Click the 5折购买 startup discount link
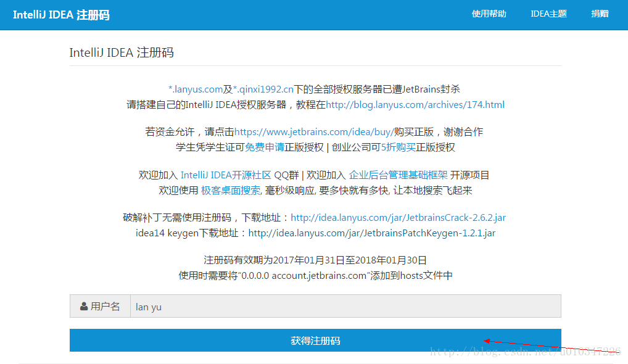The image size is (628, 364). click(x=398, y=147)
